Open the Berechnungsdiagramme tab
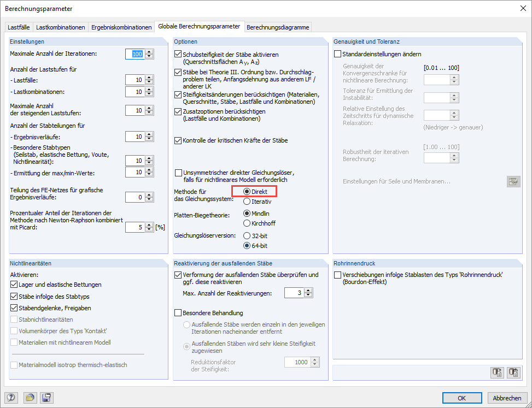Screen dimensions: 532x408 point(278,27)
